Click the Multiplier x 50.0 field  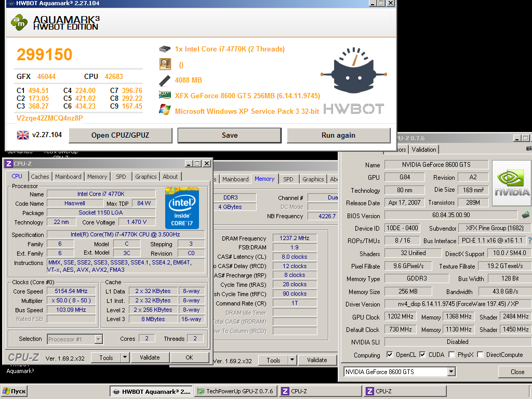coord(71,301)
